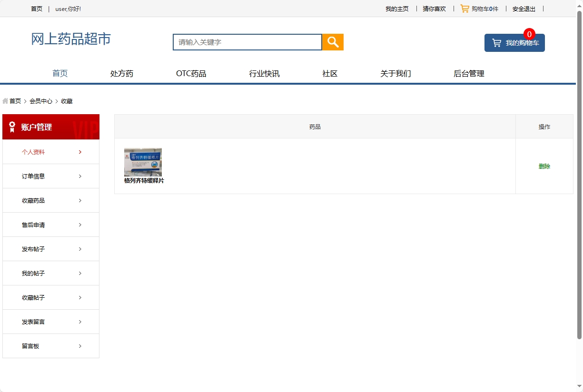Go to 后台管理 from the navigation bar
This screenshot has width=583, height=392.
pyautogui.click(x=468, y=73)
